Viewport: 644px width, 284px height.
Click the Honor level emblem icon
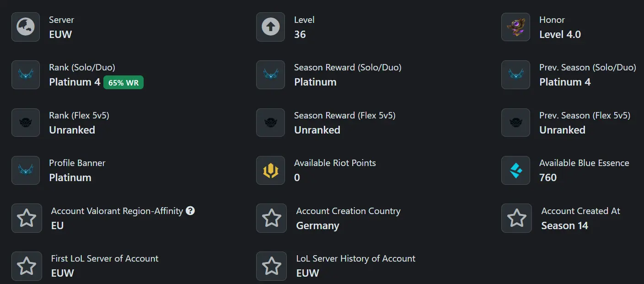click(515, 27)
